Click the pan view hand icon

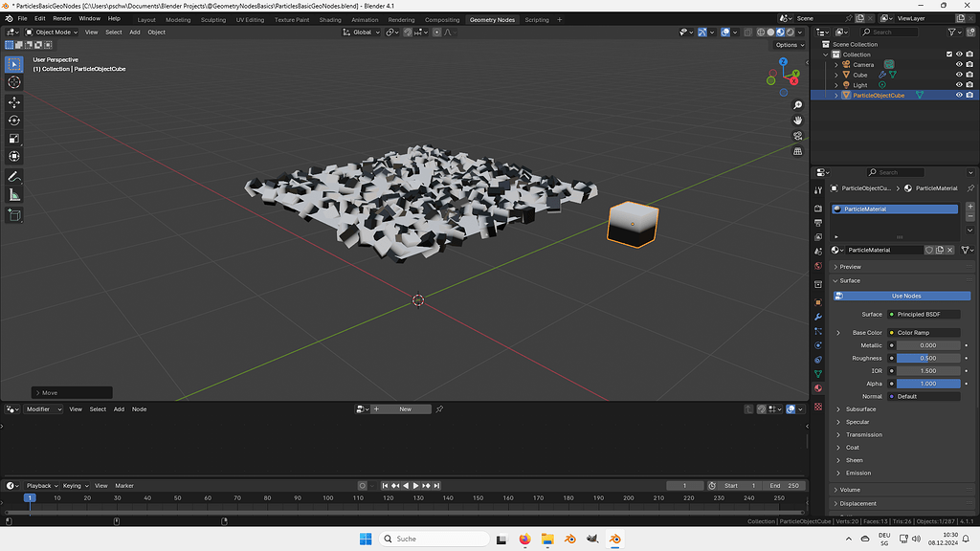pos(797,121)
